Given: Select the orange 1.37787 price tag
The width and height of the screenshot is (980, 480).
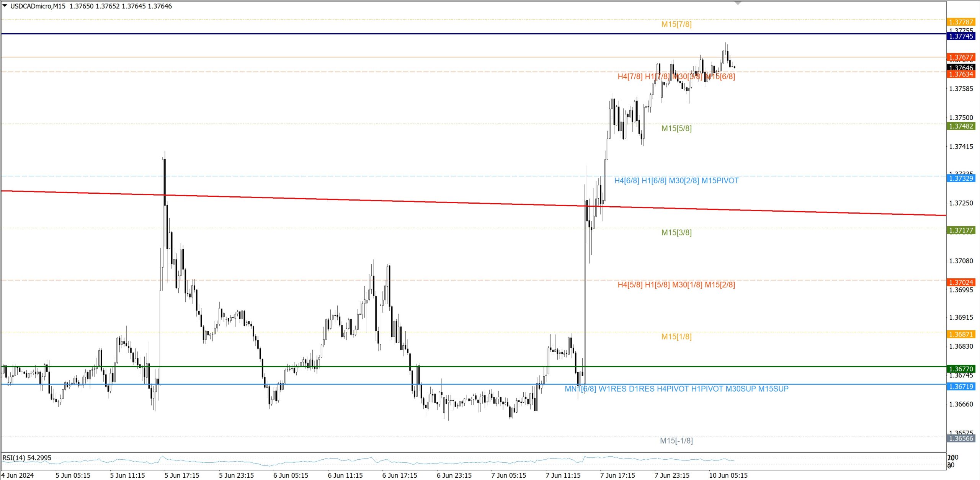Looking at the screenshot, I should [961, 22].
